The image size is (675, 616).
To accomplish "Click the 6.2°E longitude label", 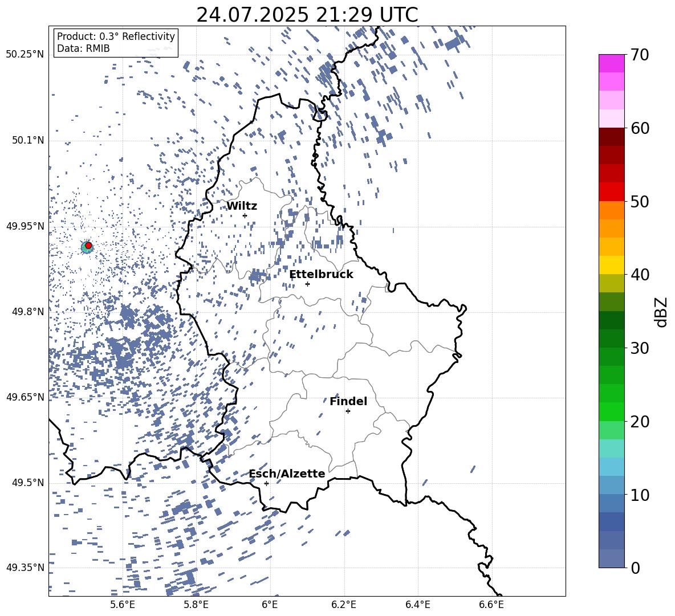I will 344,605.
